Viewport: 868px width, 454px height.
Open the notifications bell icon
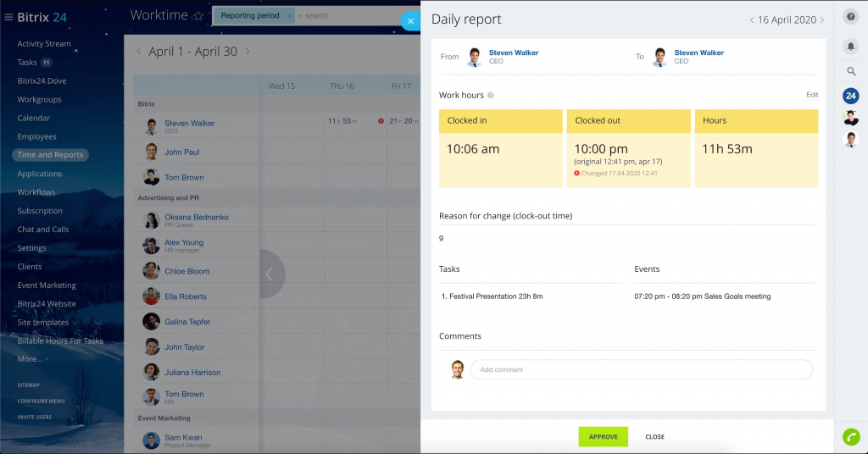click(851, 46)
